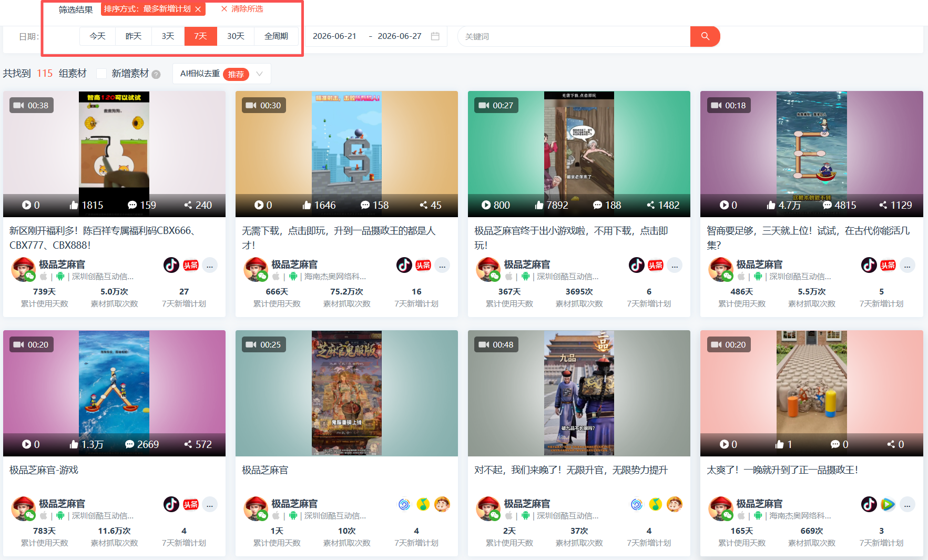This screenshot has width=928, height=560.
Task: Open more options dots on the 165天 card
Action: (x=907, y=505)
